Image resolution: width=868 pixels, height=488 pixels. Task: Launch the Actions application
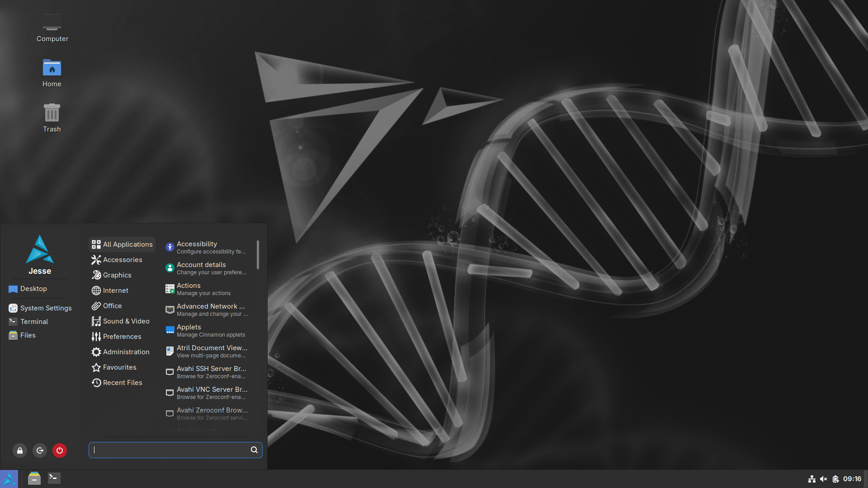click(208, 289)
